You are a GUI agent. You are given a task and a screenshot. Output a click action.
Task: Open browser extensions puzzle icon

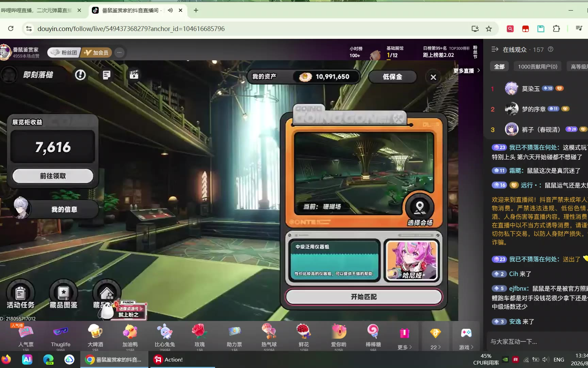(556, 29)
